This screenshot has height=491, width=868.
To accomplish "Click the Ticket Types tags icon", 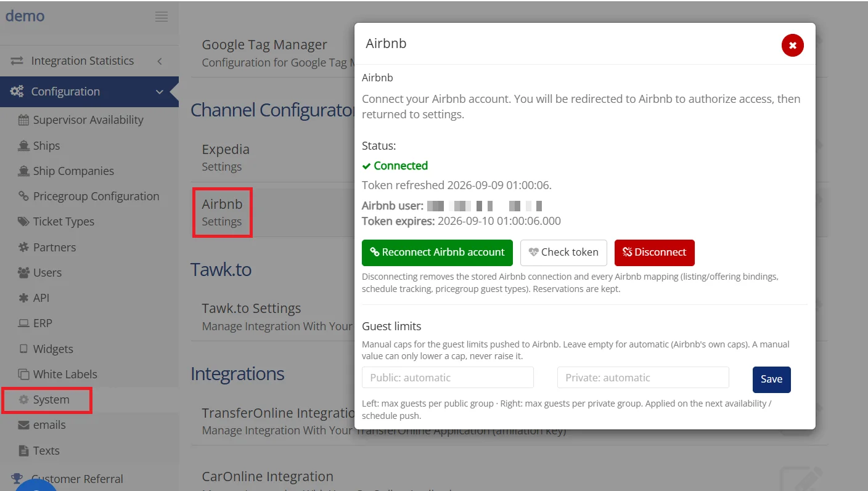I will tap(23, 222).
